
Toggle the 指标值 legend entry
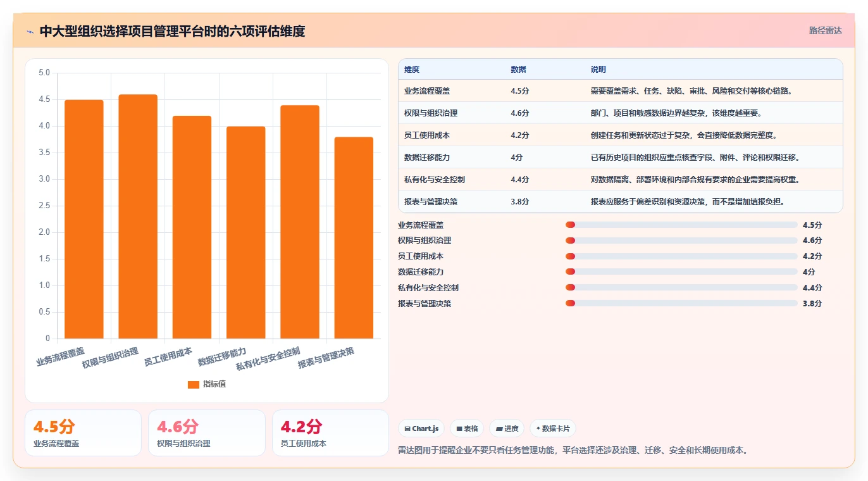pos(206,384)
